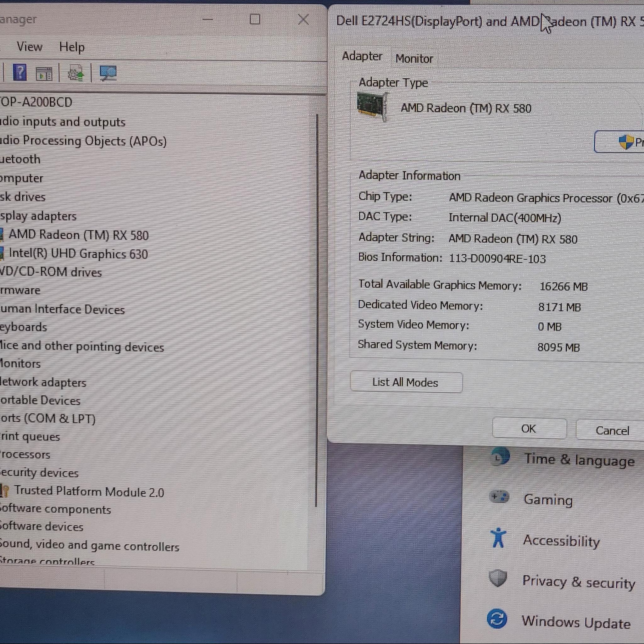Select the Print queues category
This screenshot has height=644, width=644.
[30, 437]
